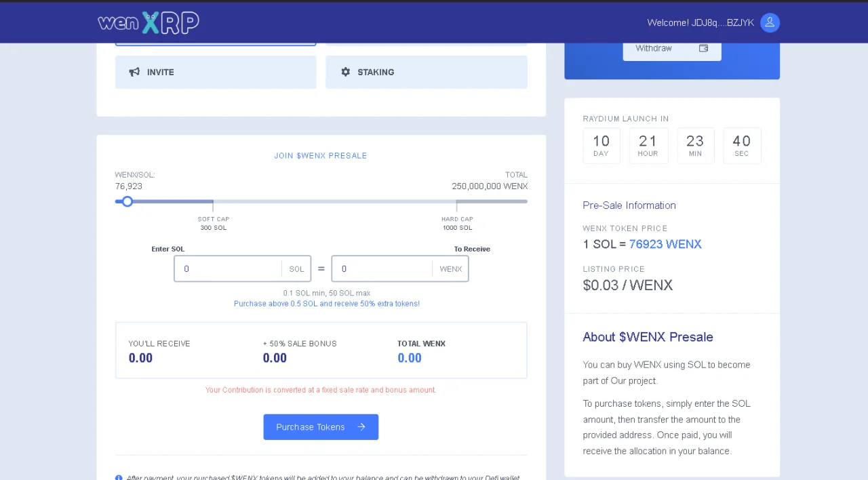
Task: Click the 50% extra tokens notice
Action: pos(327,304)
